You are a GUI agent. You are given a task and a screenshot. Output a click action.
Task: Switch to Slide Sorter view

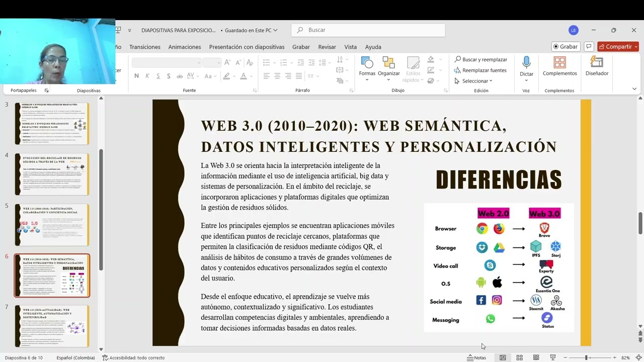tap(519, 357)
